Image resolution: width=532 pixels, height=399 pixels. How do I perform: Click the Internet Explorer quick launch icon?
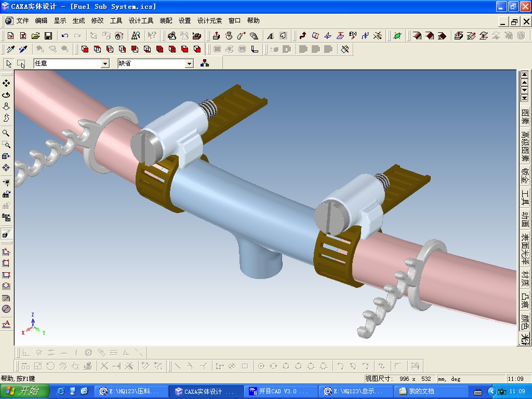click(x=61, y=391)
